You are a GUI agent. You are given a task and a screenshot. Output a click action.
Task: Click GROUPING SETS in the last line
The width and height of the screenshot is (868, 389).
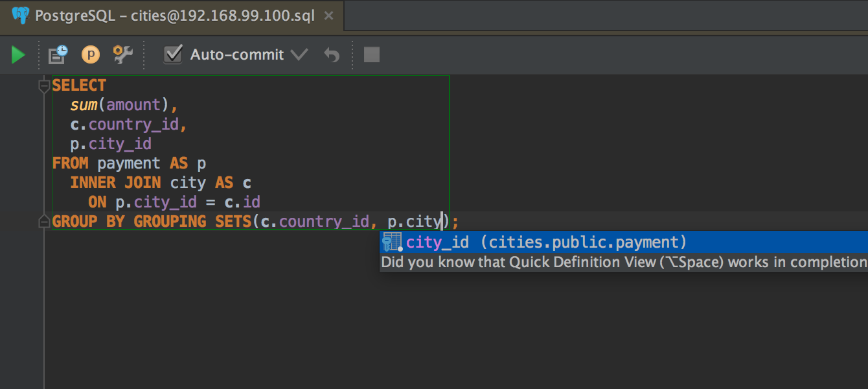pos(192,222)
